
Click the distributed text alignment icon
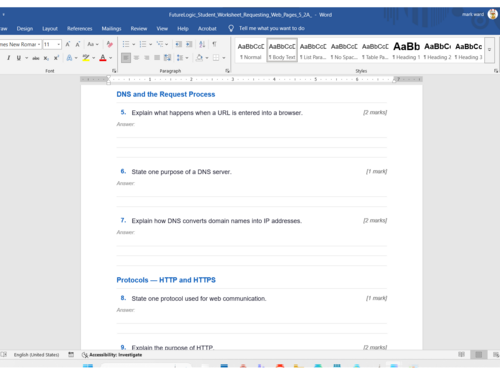(167, 58)
